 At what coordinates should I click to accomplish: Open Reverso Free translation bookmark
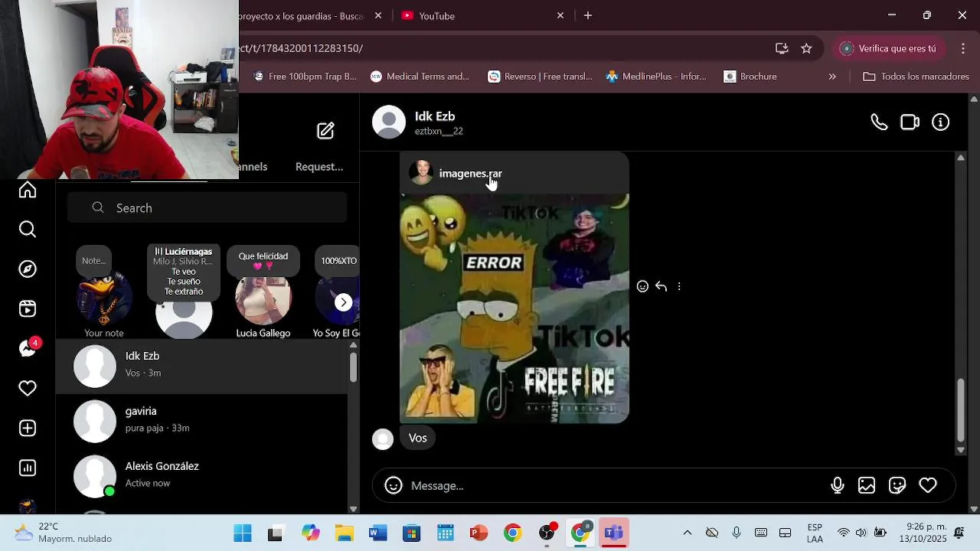coord(541,77)
